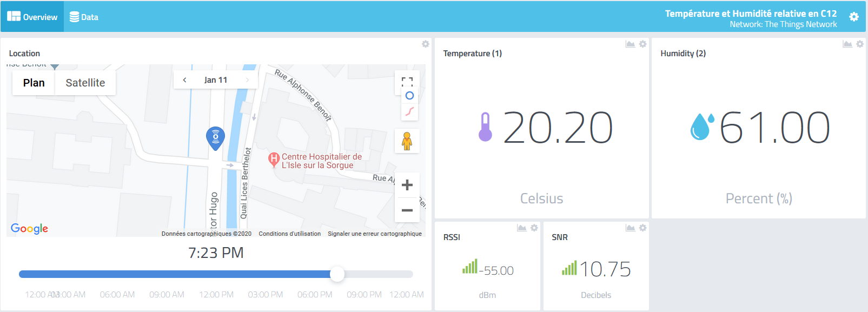
Task: Click timeline at 12:00 PM label
Action: coord(216,295)
